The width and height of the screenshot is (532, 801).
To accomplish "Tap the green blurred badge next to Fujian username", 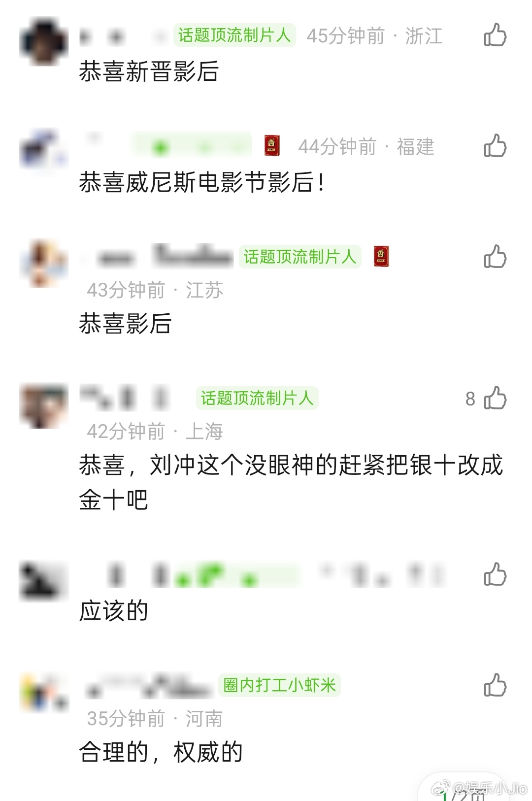I will pos(192,146).
